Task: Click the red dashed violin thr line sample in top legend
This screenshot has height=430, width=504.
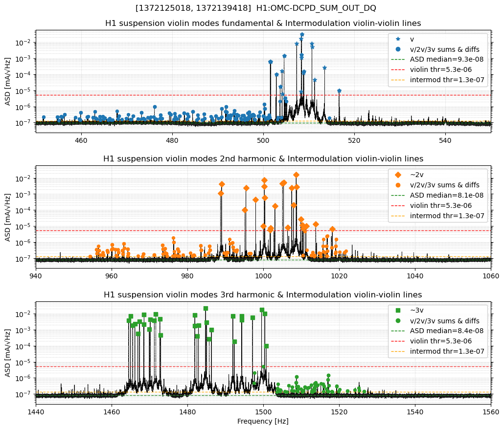Action: (398, 70)
